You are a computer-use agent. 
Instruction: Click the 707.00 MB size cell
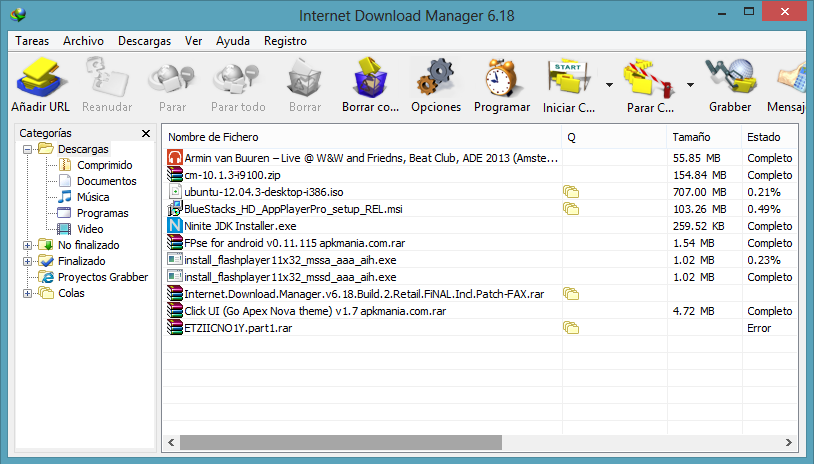(x=699, y=192)
